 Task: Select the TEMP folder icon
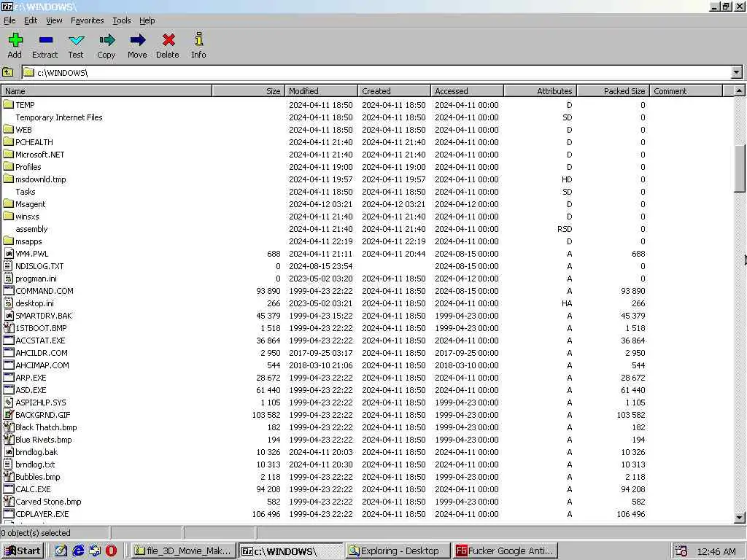(8, 104)
